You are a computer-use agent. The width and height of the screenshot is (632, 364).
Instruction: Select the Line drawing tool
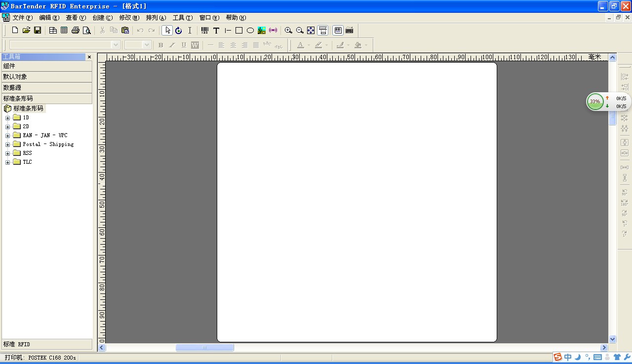pyautogui.click(x=228, y=30)
